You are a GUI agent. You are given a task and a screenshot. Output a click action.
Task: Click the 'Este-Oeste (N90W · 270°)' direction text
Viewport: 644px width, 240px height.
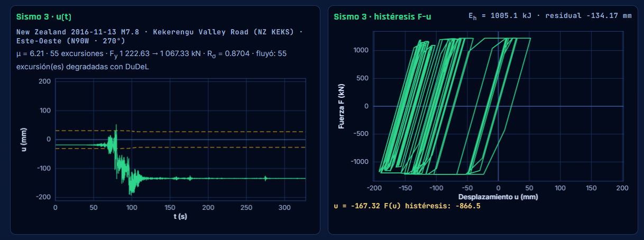pyautogui.click(x=71, y=41)
